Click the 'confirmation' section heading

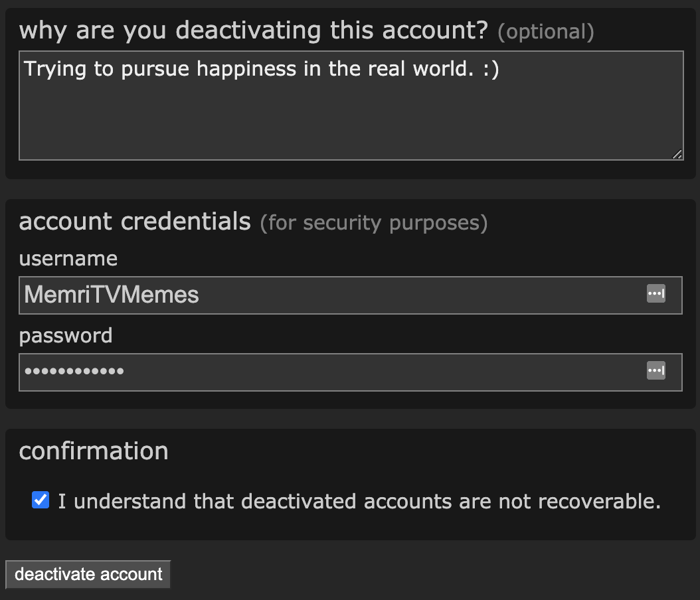click(94, 451)
